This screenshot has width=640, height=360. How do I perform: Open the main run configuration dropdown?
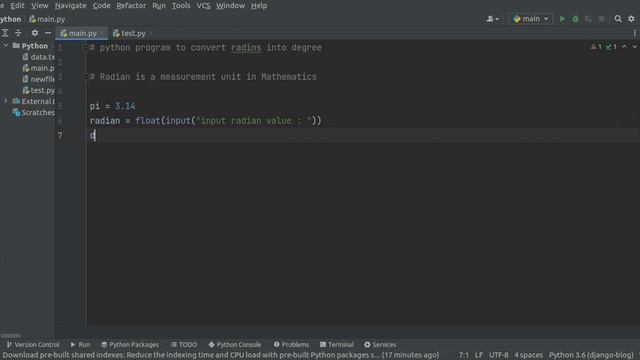531,19
